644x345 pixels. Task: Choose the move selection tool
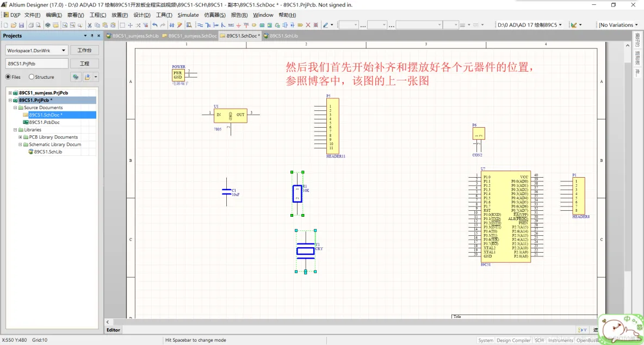[130, 25]
